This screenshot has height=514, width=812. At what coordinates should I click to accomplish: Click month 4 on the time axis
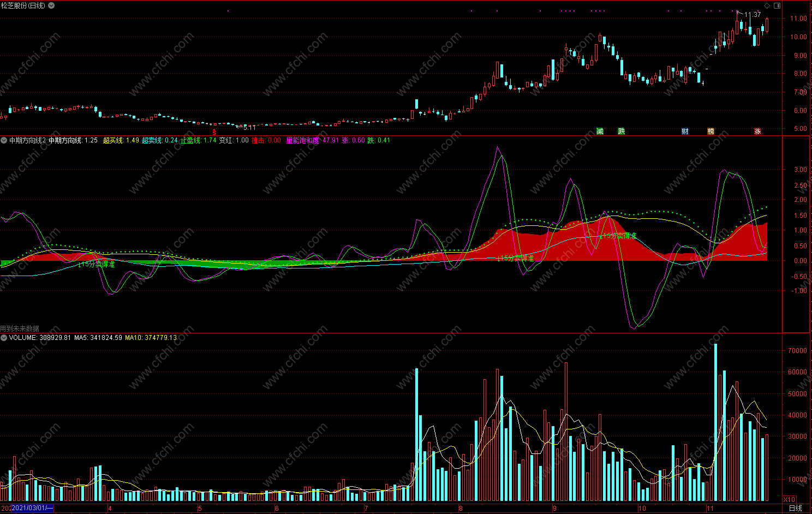[x=110, y=509]
